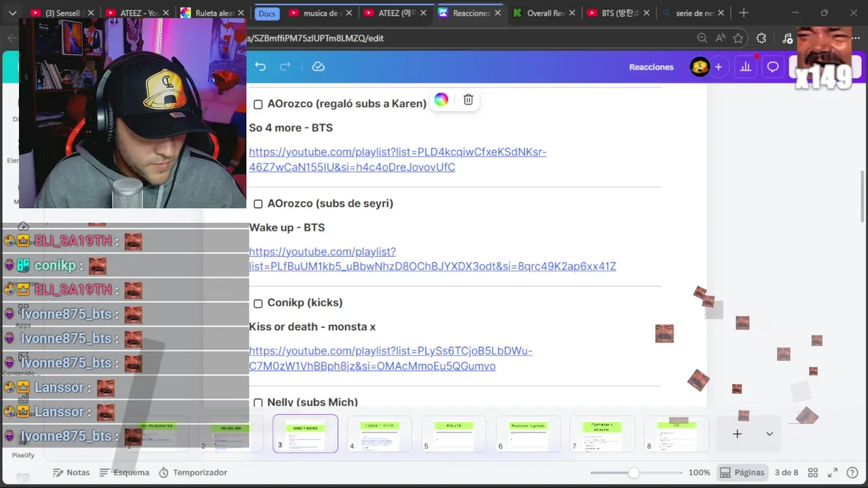Open the So 4 more BTS playlist link
This screenshot has width=868, height=488.
click(397, 159)
